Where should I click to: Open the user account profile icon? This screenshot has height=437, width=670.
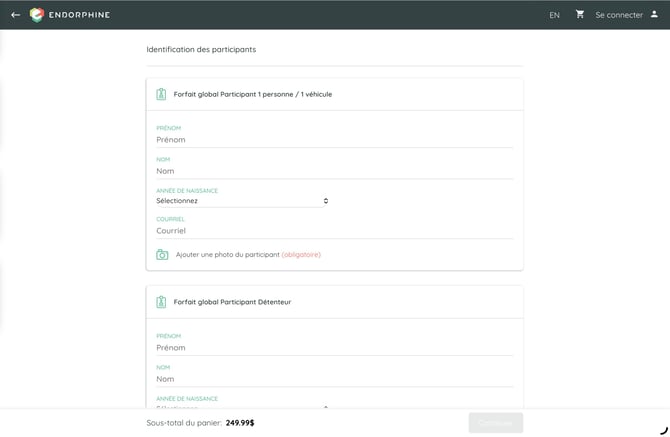tap(654, 15)
